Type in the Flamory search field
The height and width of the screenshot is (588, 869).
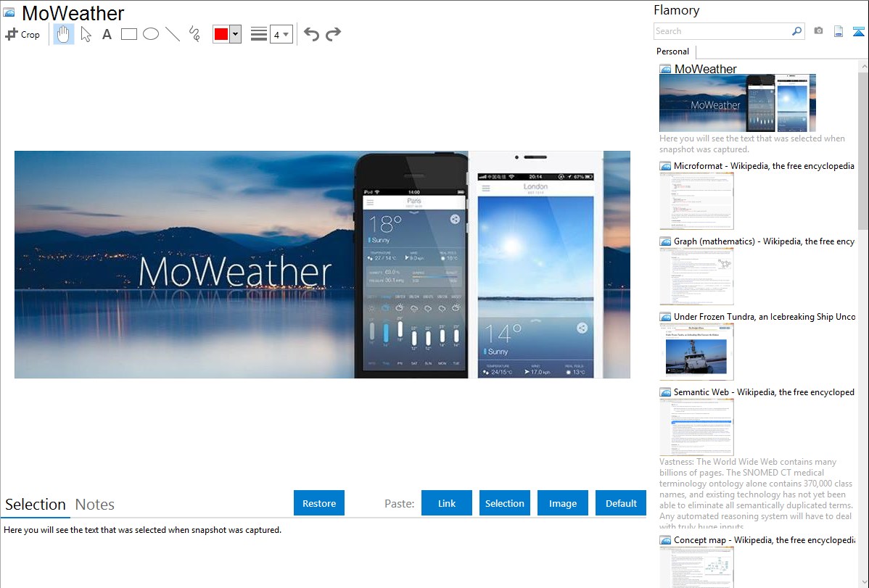tap(722, 31)
